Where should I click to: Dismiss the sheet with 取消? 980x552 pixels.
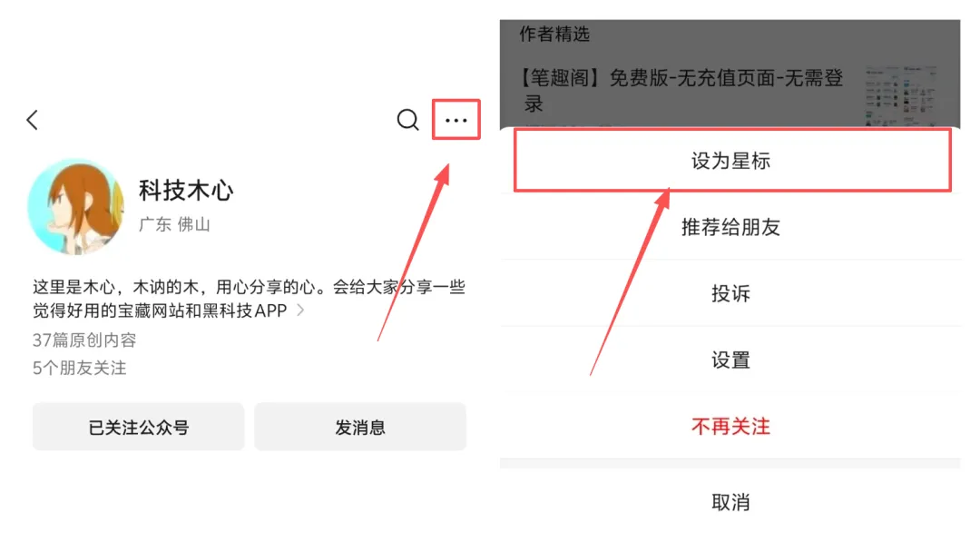pyautogui.click(x=730, y=502)
